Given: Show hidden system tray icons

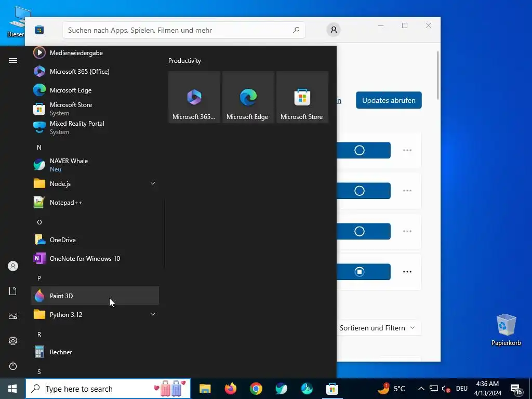Looking at the screenshot, I should click(x=421, y=389).
